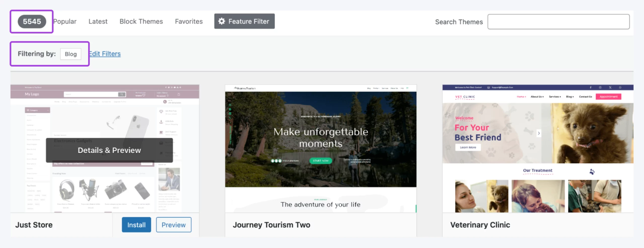Focus the Search Themes input field

(x=558, y=22)
